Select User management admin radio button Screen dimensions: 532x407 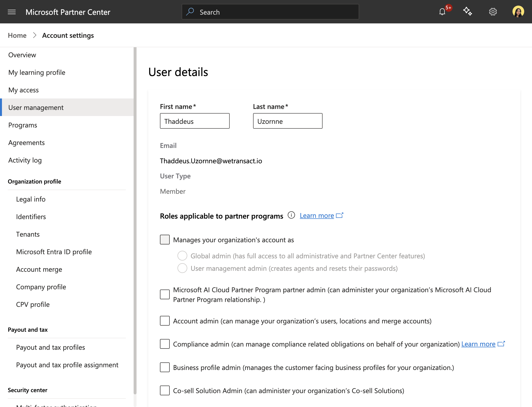pyautogui.click(x=182, y=268)
